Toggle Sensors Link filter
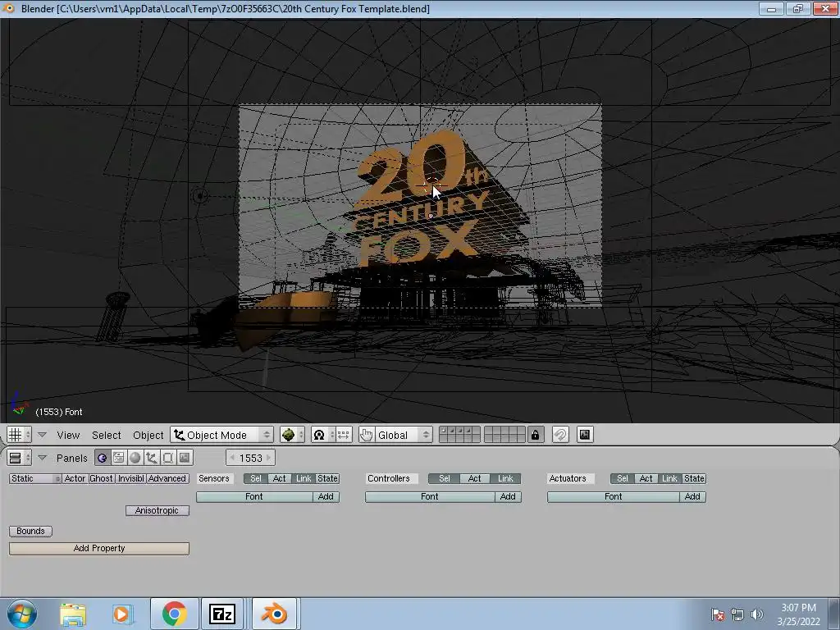This screenshot has height=630, width=840. pos(304,478)
